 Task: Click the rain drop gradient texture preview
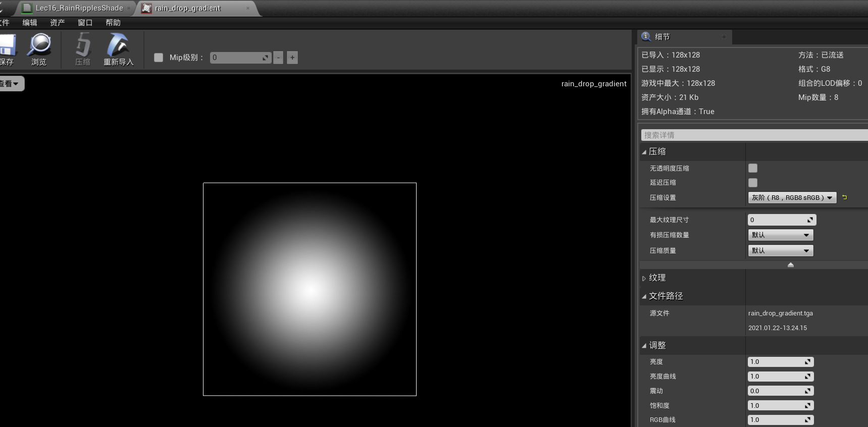coord(310,289)
